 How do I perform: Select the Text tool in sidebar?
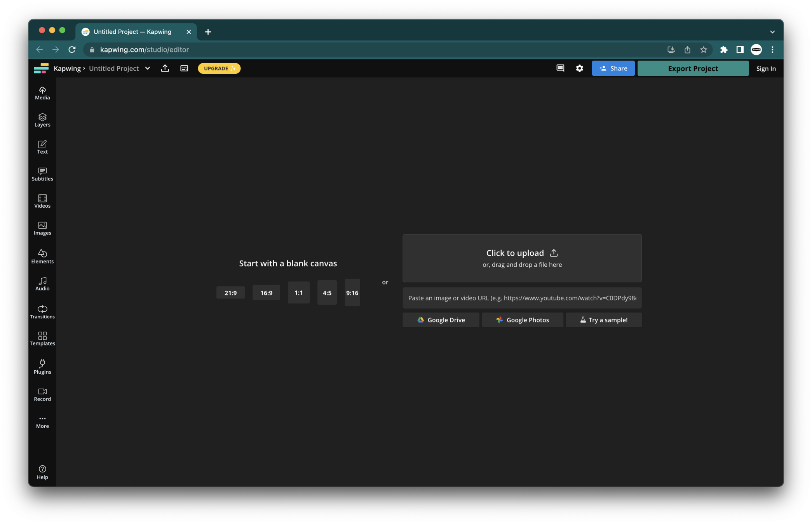coord(42,147)
